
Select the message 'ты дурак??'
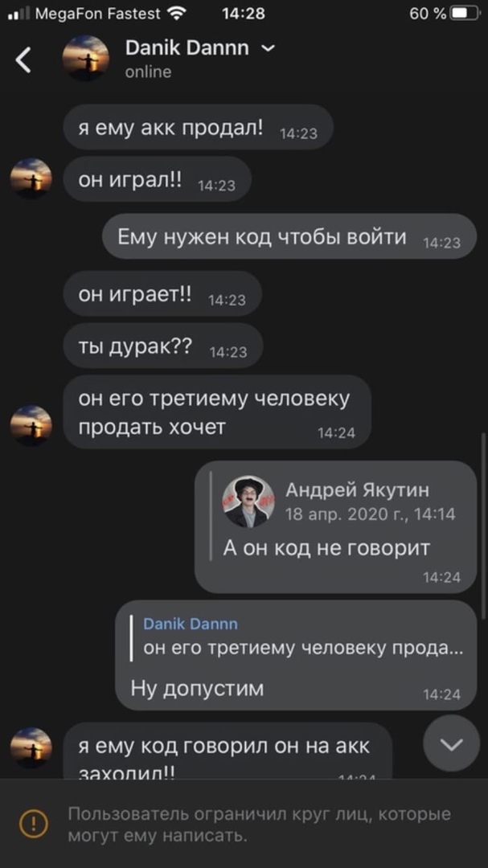[x=163, y=346]
